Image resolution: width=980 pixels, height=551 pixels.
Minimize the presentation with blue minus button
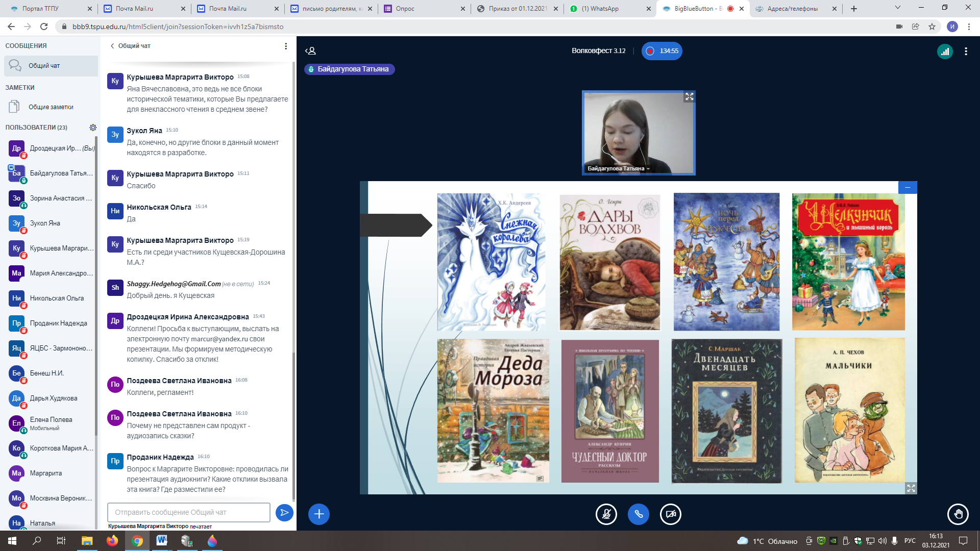pos(908,187)
